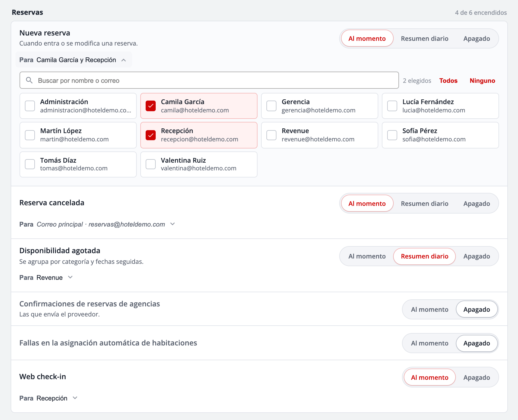Set Reserva cancelada to Apagado

[477, 203]
